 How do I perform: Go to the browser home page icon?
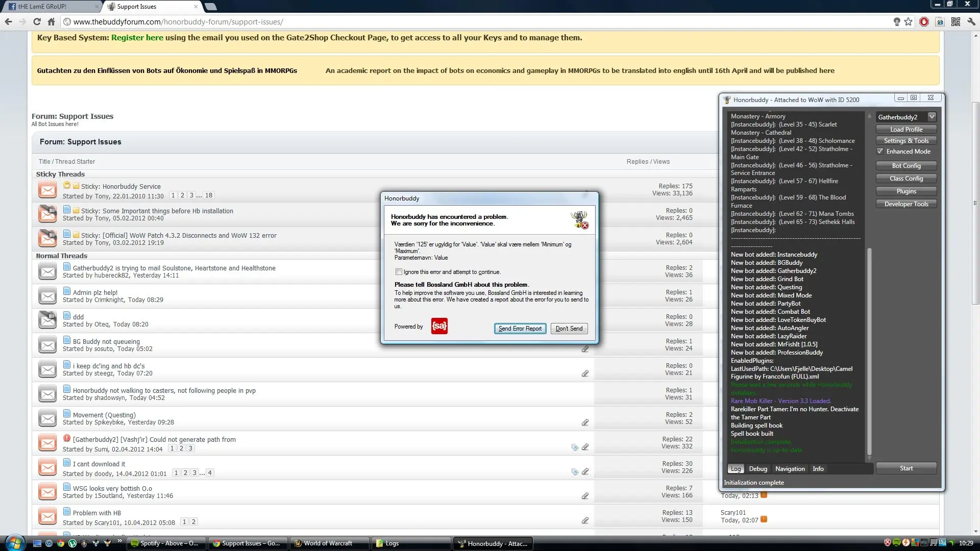tap(51, 22)
